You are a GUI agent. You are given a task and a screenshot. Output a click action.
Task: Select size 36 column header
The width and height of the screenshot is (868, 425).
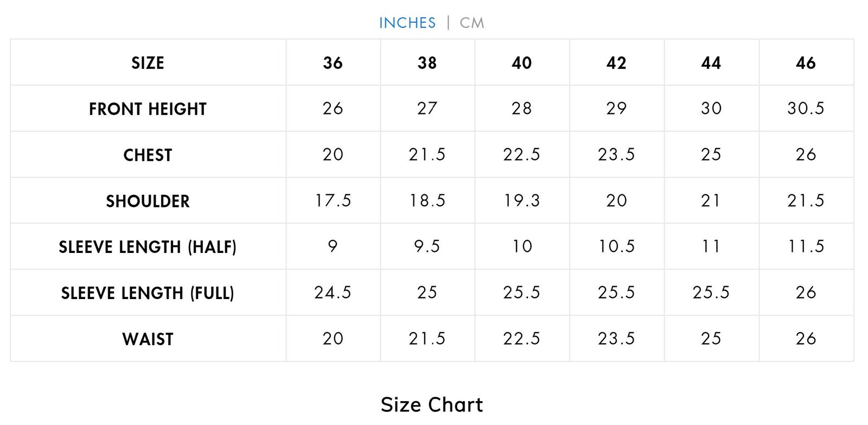tap(333, 63)
